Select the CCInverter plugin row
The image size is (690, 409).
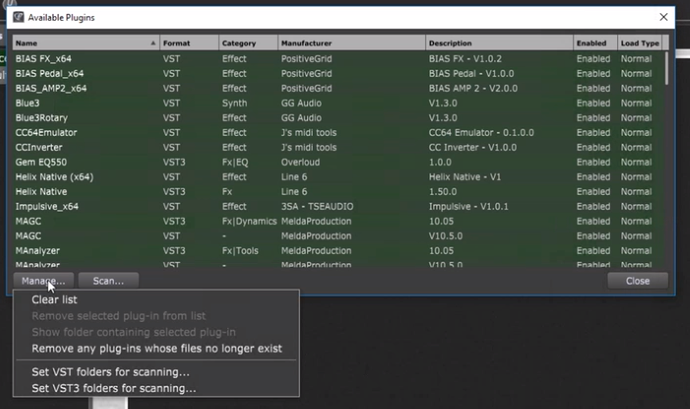[338, 147]
